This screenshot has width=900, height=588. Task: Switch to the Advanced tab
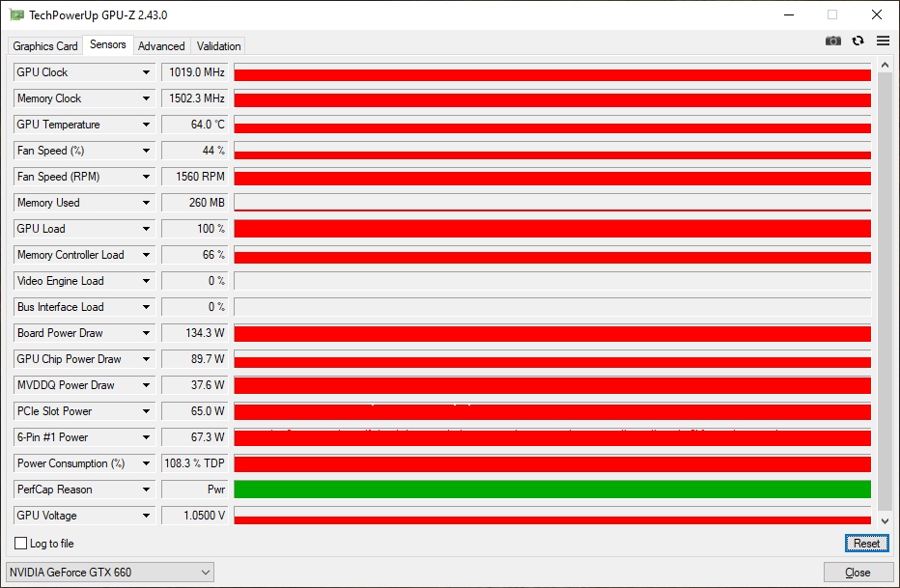point(161,46)
